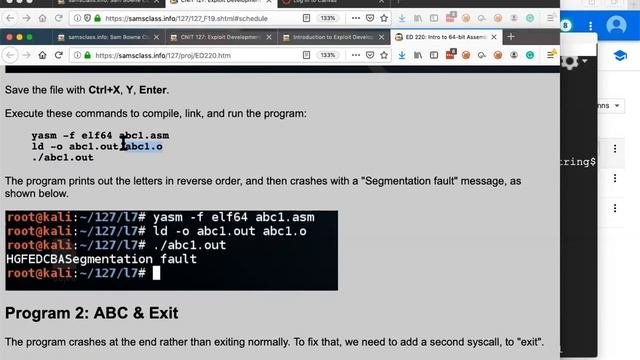The image size is (640, 360).
Task: Click the green padlock beside ED220 URL
Action: pyautogui.click(x=87, y=55)
